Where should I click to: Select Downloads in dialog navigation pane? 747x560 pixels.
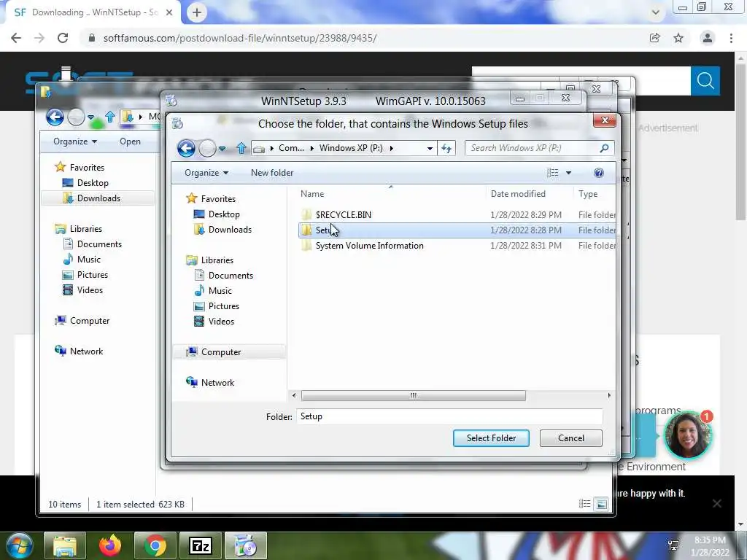pos(230,230)
